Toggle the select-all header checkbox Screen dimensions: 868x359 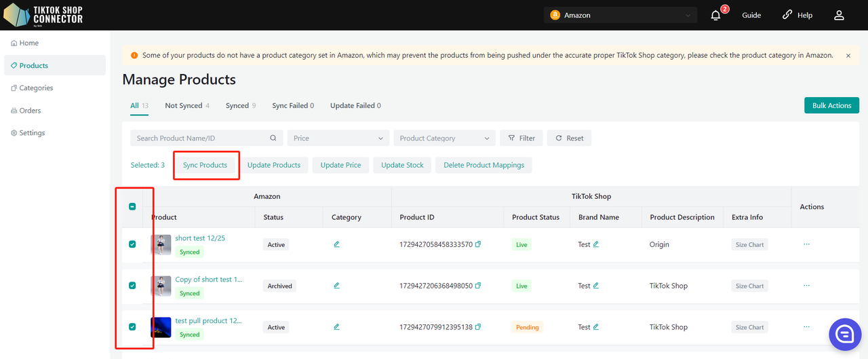click(132, 207)
